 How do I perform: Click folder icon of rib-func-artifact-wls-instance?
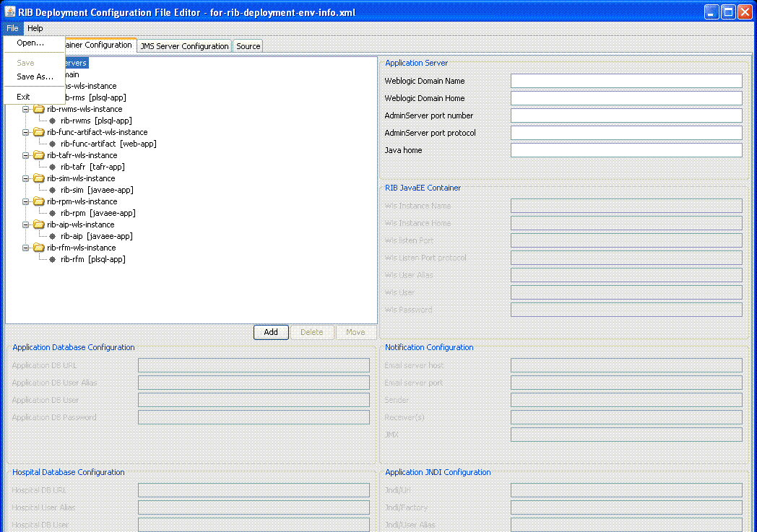tap(38, 133)
